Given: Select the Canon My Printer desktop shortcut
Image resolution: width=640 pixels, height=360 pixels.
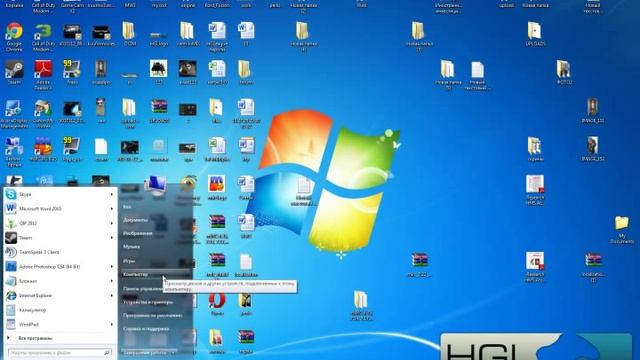Looking at the screenshot, I should [43, 114].
